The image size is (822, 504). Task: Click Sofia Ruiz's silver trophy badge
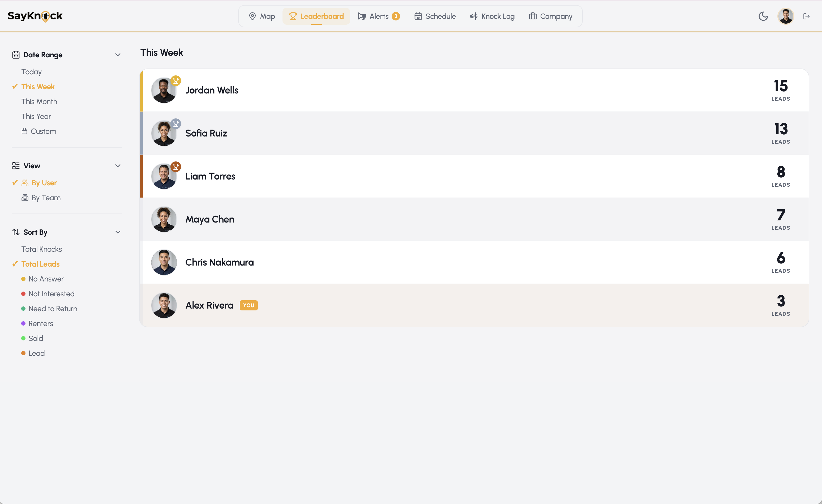tap(176, 124)
